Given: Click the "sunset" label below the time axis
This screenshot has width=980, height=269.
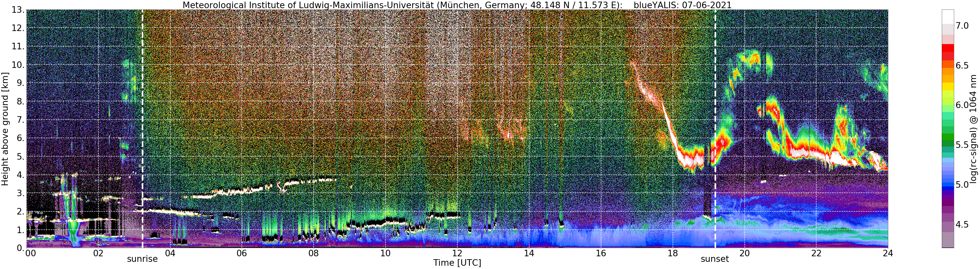Looking at the screenshot, I should (x=715, y=259).
